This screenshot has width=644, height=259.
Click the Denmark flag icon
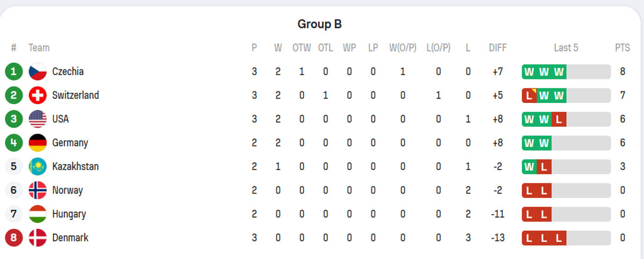(38, 238)
